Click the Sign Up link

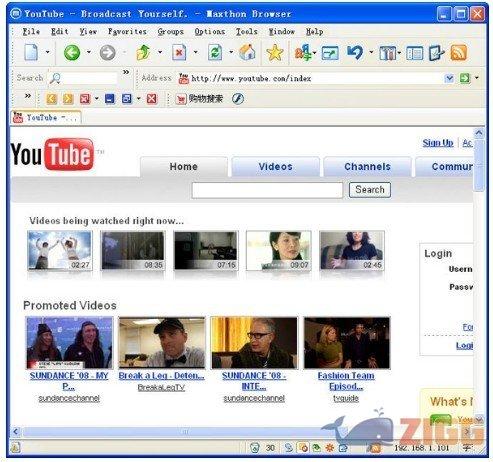[x=438, y=143]
